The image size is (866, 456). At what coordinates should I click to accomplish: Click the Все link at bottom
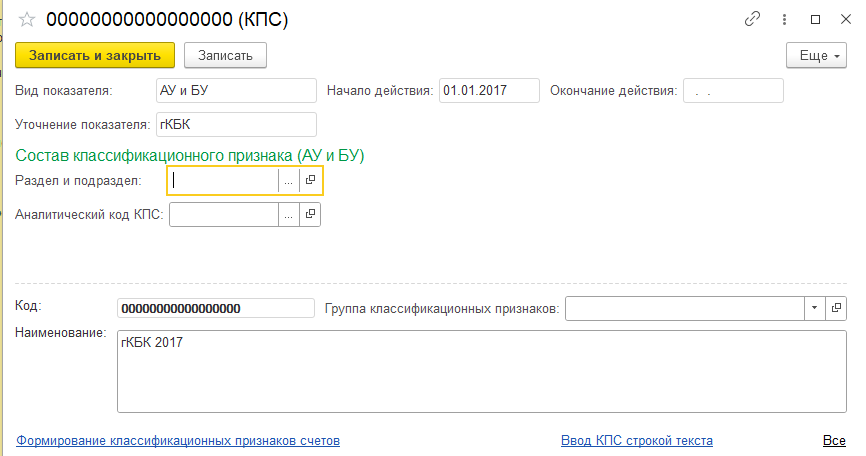(834, 441)
